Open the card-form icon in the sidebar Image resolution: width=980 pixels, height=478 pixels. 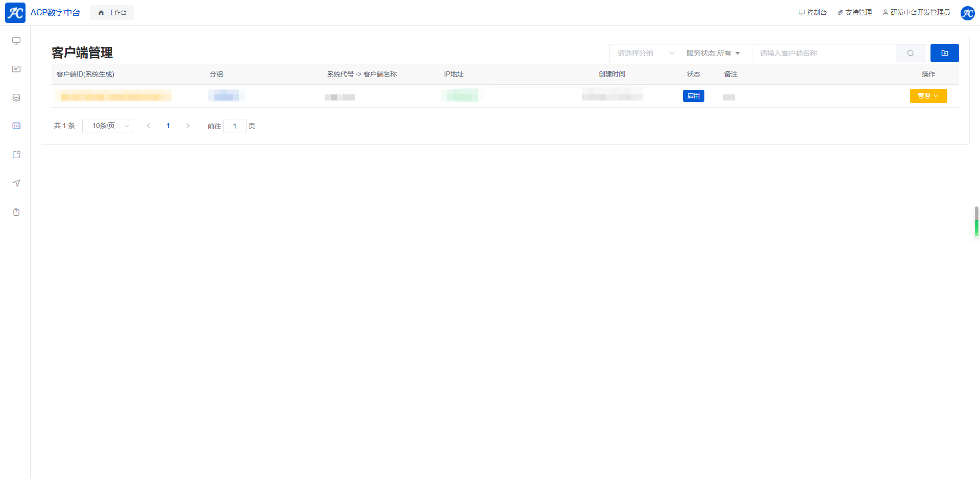[x=16, y=69]
